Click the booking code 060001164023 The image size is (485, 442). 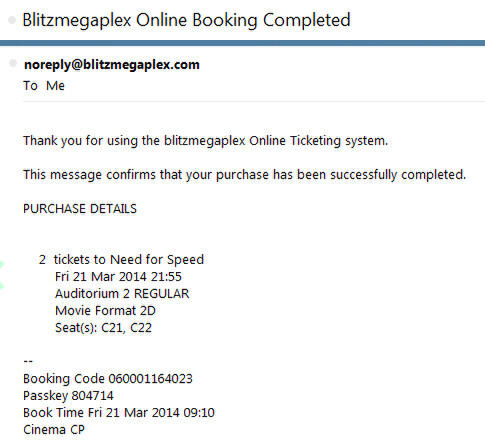point(150,379)
